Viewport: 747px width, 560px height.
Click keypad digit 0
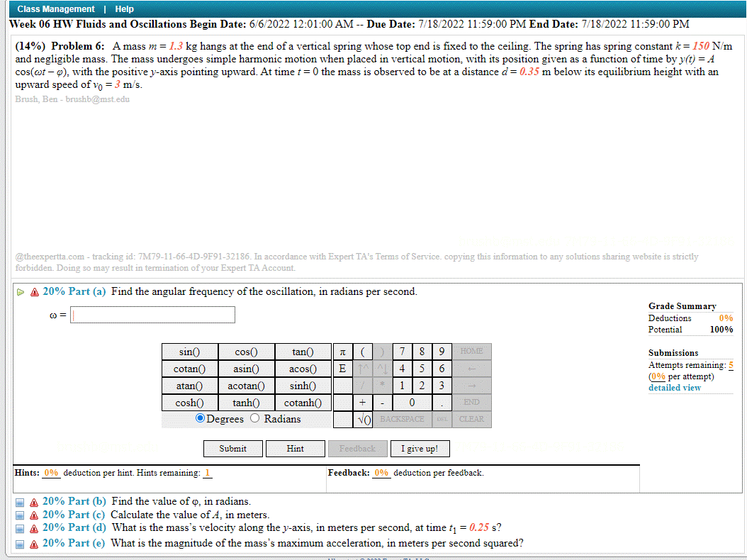tap(412, 403)
